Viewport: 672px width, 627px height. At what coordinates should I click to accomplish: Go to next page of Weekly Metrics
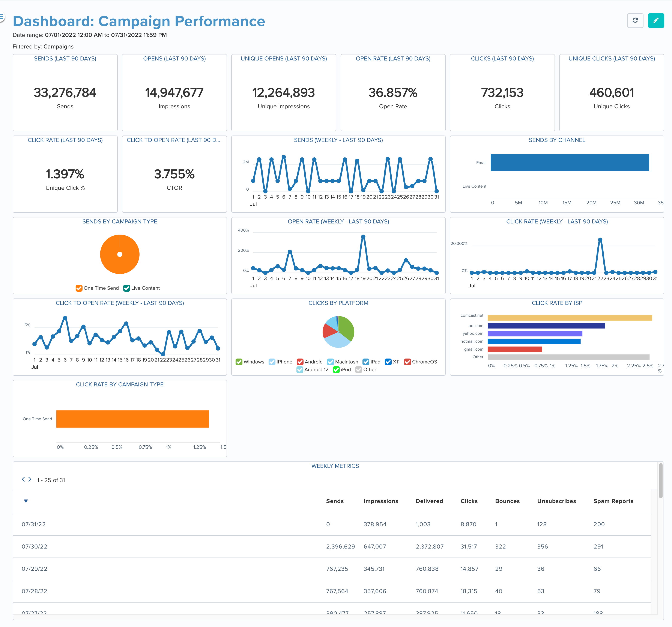coord(30,479)
